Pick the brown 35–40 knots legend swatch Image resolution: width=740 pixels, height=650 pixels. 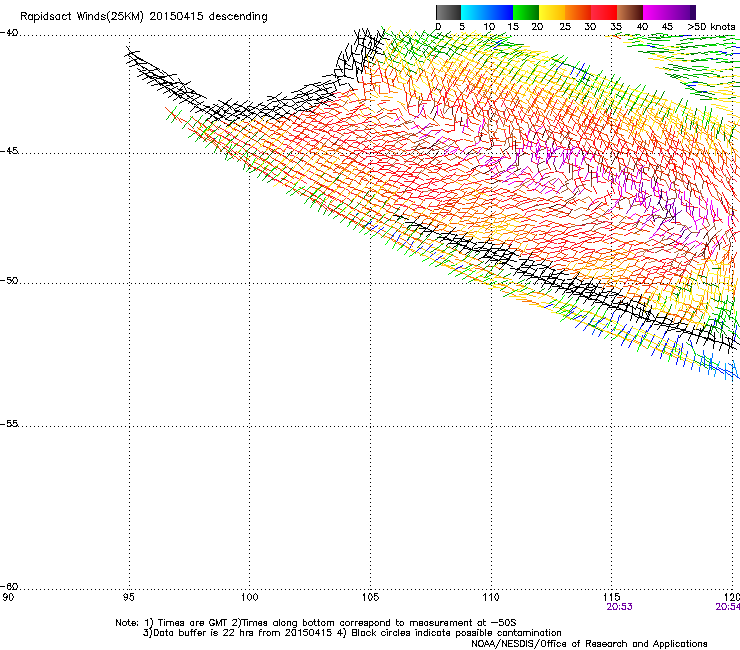point(630,12)
